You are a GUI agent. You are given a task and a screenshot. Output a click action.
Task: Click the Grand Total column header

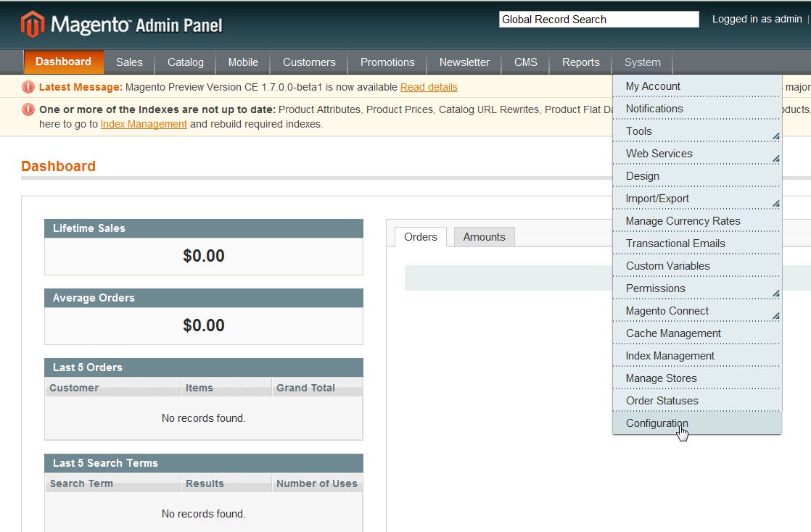coord(305,388)
